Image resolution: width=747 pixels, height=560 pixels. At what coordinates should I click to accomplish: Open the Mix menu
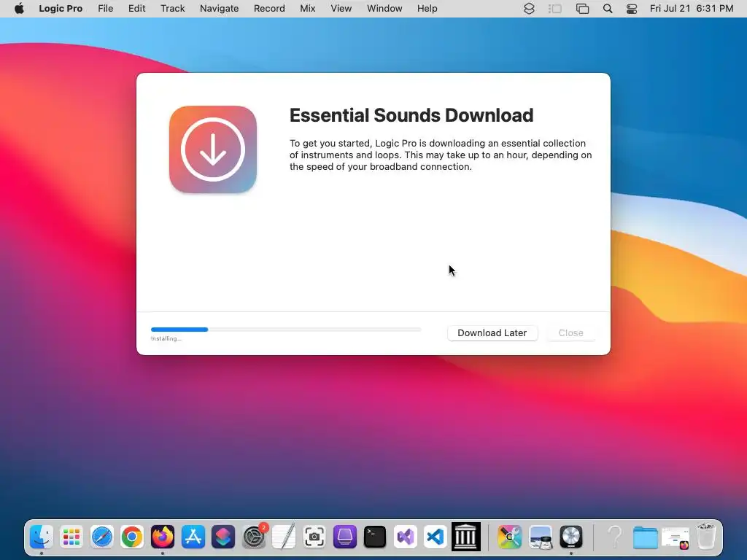[307, 9]
